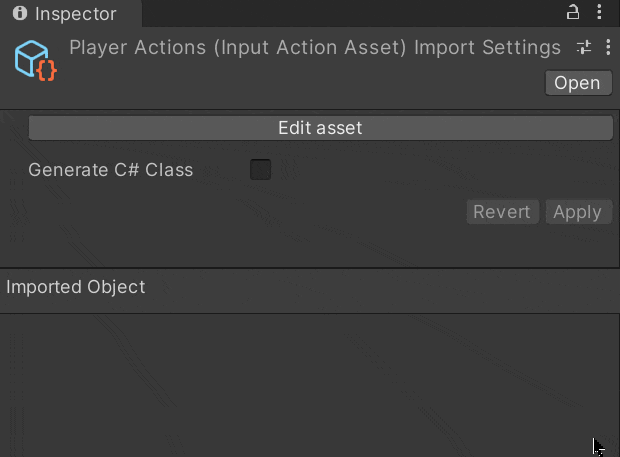Enable the Generate C# Class checkbox
Image resolution: width=620 pixels, height=457 pixels.
coord(261,170)
